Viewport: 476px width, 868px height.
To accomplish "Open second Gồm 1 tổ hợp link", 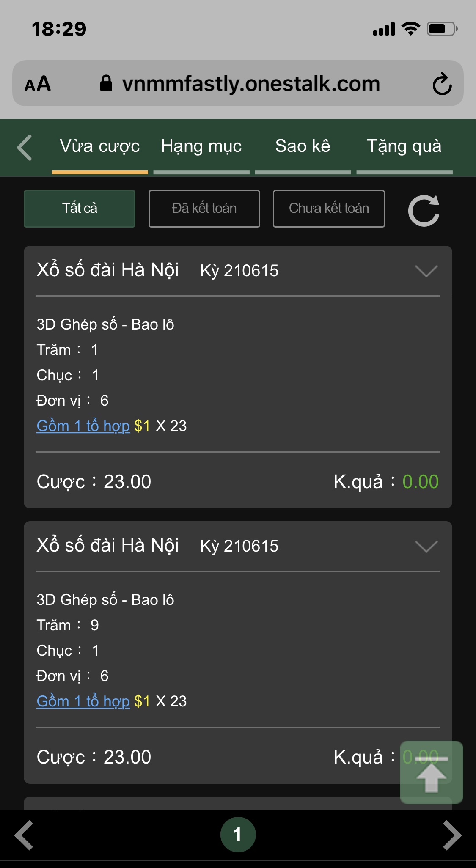I will 83,701.
